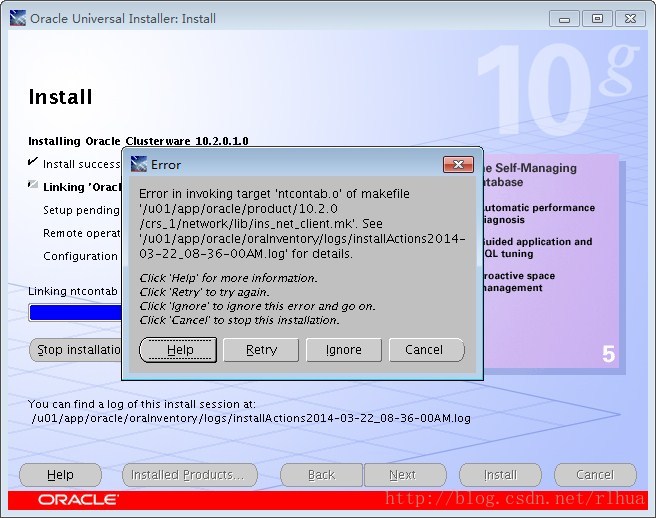This screenshot has height=518, width=656.
Task: Click the error message makefile text
Action: click(302, 223)
